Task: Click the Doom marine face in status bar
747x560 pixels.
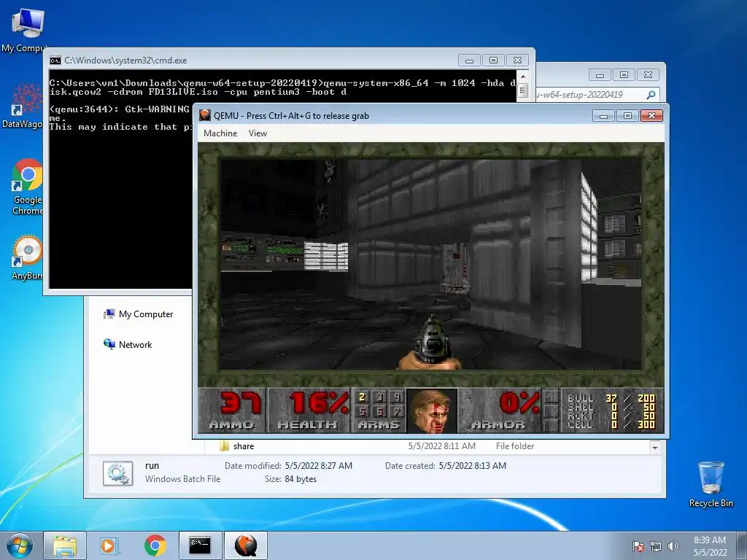Action: tap(432, 411)
